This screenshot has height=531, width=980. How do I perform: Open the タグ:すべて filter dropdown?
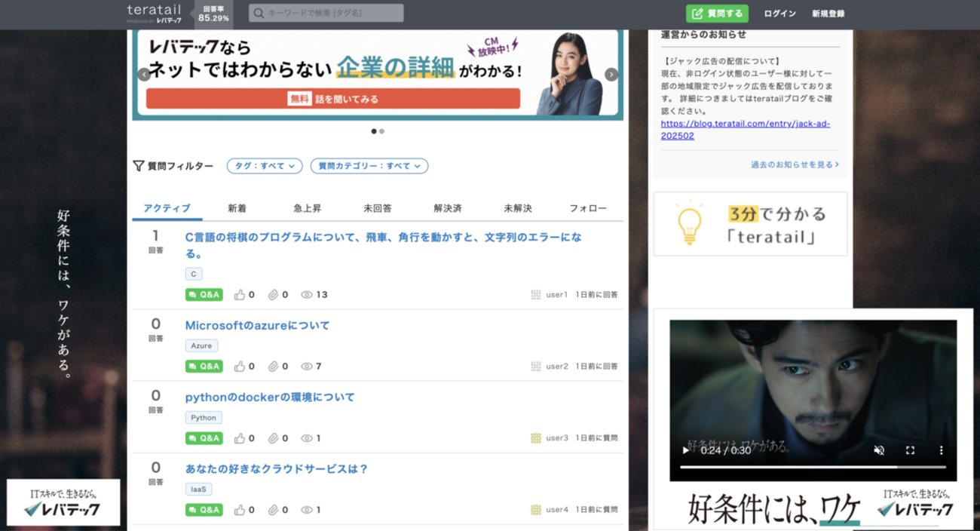pos(264,165)
